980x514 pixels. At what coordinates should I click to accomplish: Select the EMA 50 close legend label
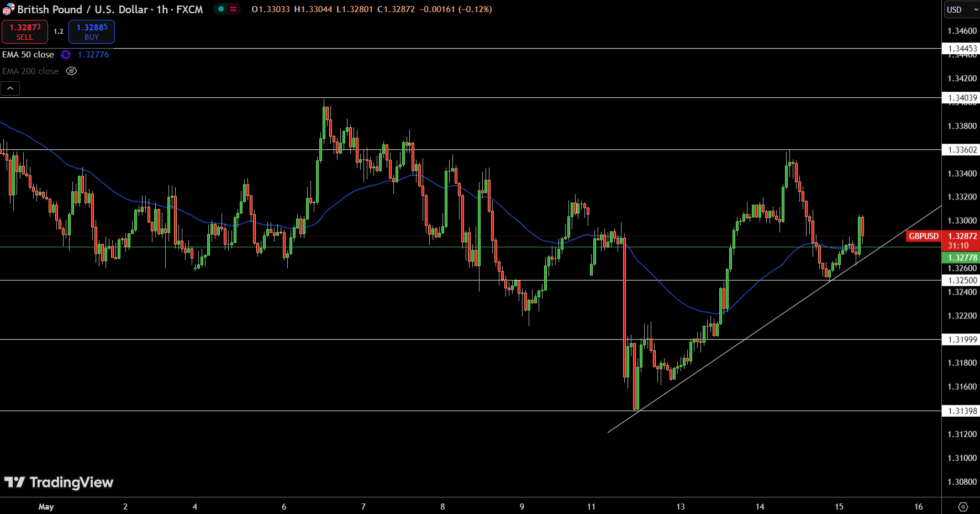[28, 55]
